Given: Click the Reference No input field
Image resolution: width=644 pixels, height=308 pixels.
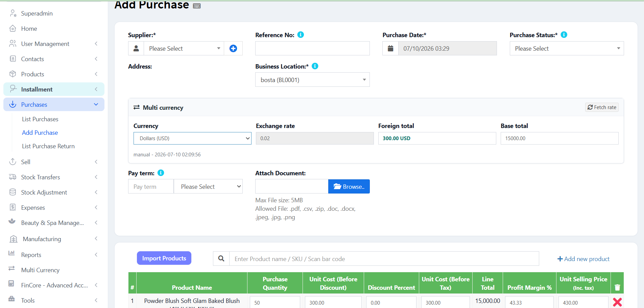Looking at the screenshot, I should 312,49.
